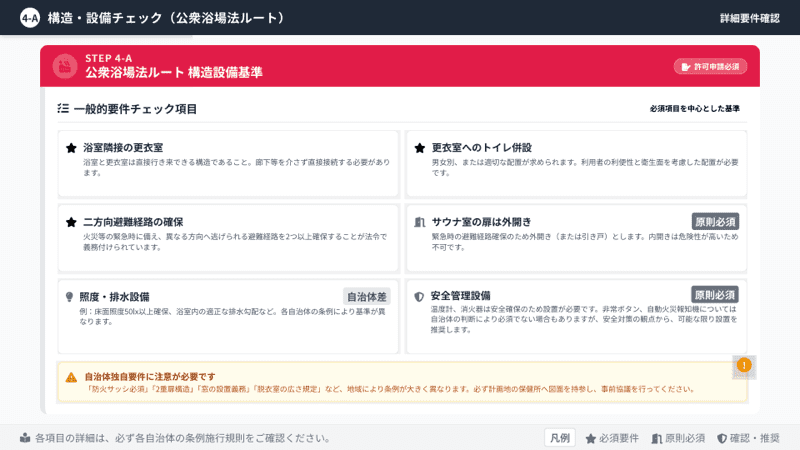The width and height of the screenshot is (800, 450).
Task: Click the star icon of 更衣室へのトイレ併設
Action: (419, 148)
